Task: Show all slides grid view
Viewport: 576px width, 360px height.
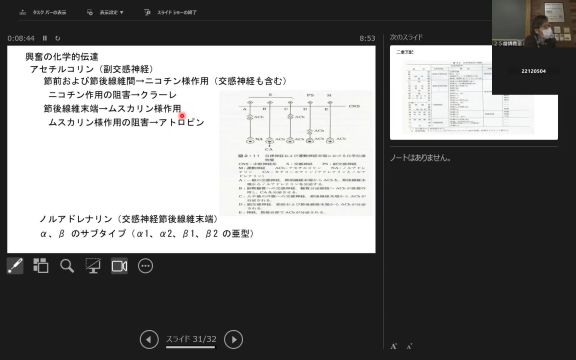Action: point(41,266)
